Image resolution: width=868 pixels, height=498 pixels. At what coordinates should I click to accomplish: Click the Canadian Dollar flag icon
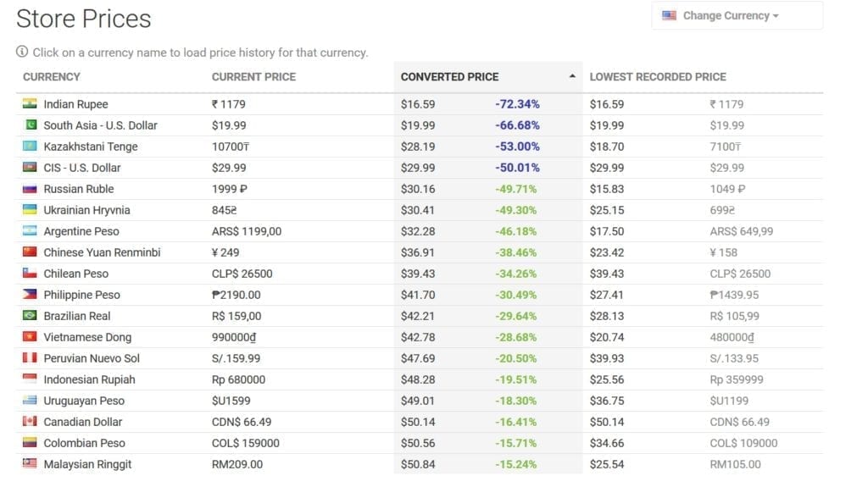pyautogui.click(x=31, y=422)
